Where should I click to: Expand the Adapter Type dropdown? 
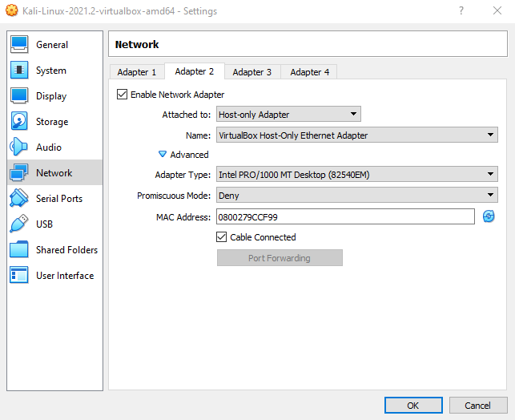pyautogui.click(x=357, y=175)
